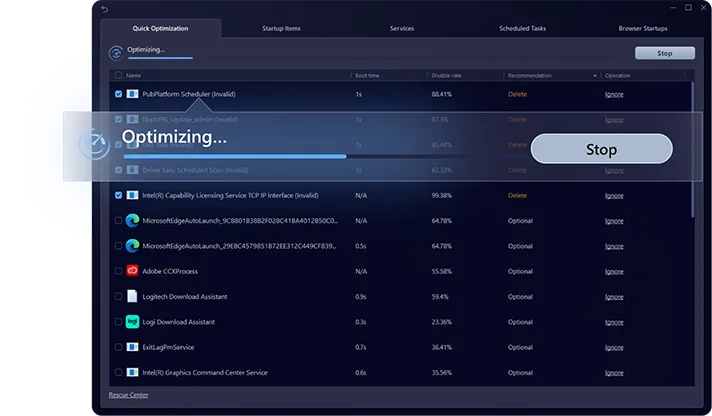The height and width of the screenshot is (416, 712).
Task: Toggle the select-all checkbox in header
Action: (x=119, y=75)
